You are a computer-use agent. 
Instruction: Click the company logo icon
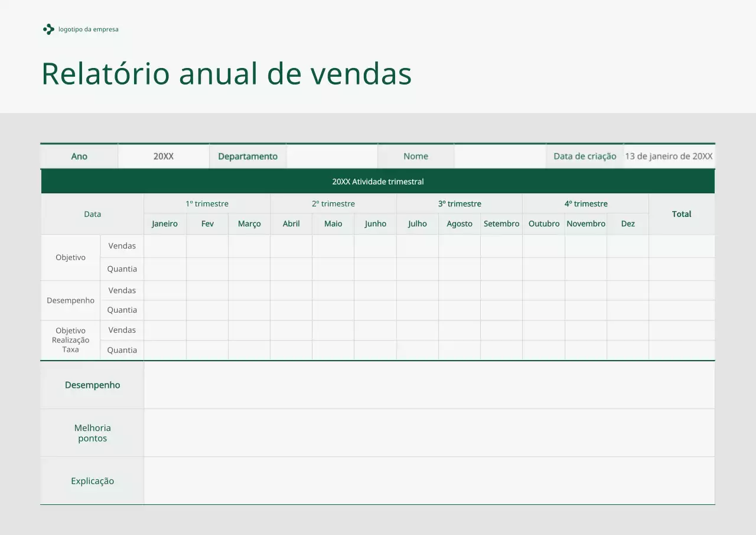point(48,29)
